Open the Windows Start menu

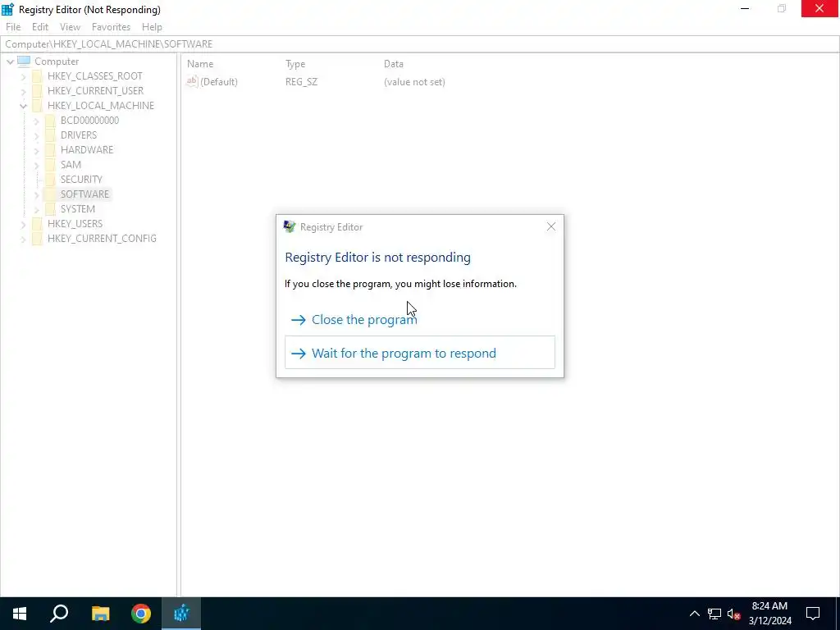coord(20,614)
